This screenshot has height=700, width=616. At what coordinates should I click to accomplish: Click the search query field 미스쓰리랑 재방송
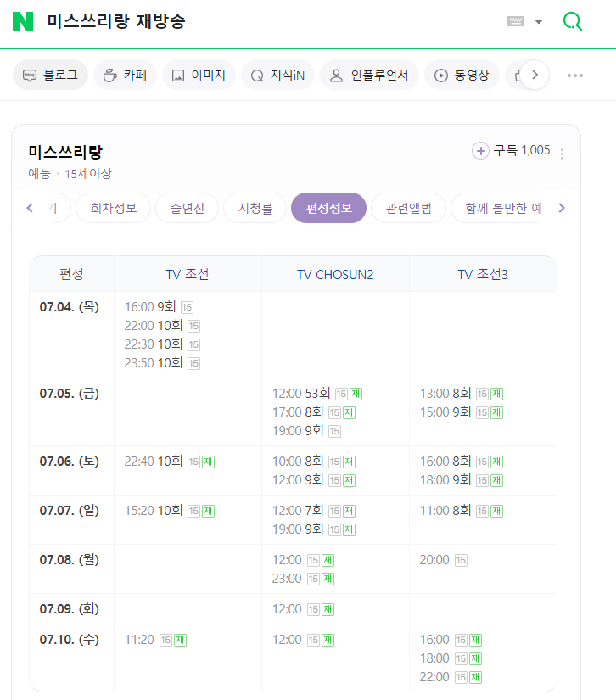click(116, 21)
